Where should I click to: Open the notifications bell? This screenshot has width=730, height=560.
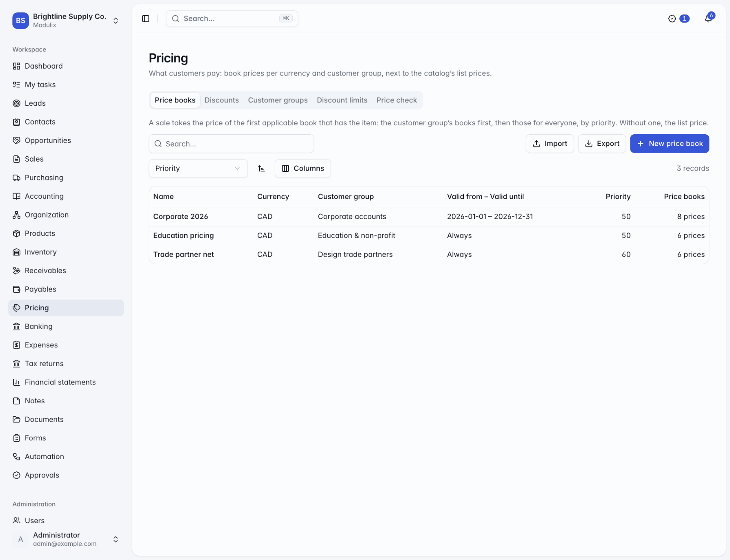708,18
